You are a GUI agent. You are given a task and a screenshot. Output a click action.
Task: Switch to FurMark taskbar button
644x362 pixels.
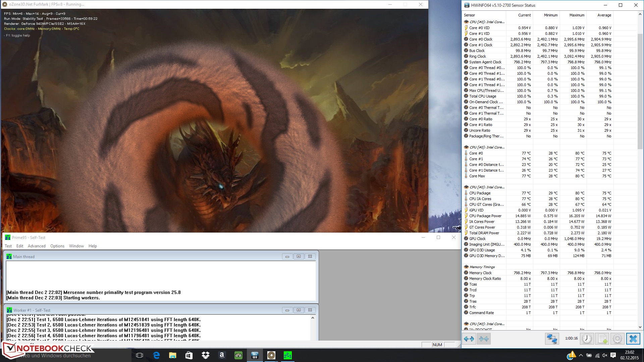coord(271,355)
